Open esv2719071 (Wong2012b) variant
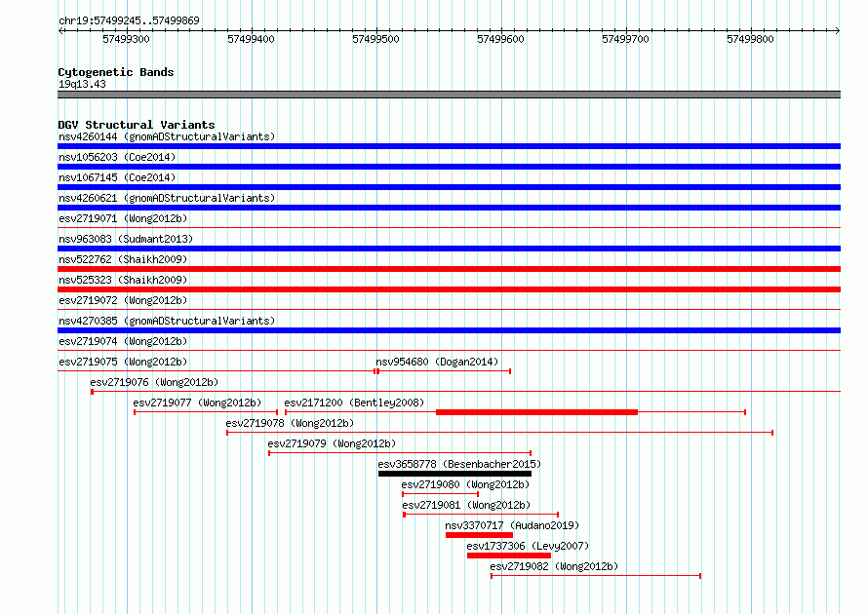Image resolution: width=868 pixels, height=614 pixels. click(x=123, y=218)
